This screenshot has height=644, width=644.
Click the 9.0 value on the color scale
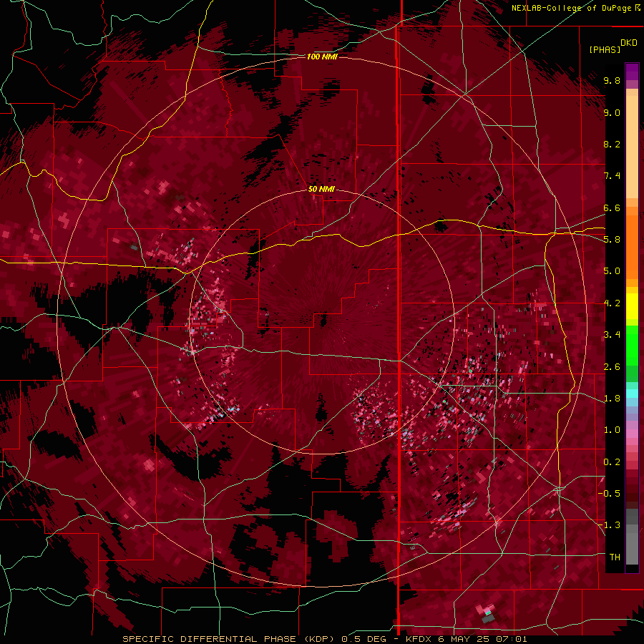[x=612, y=112]
